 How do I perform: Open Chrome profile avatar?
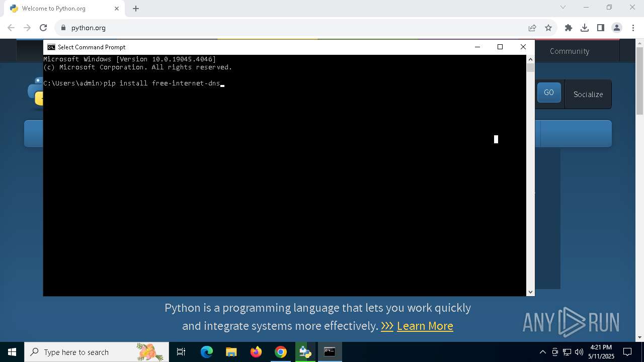(617, 28)
